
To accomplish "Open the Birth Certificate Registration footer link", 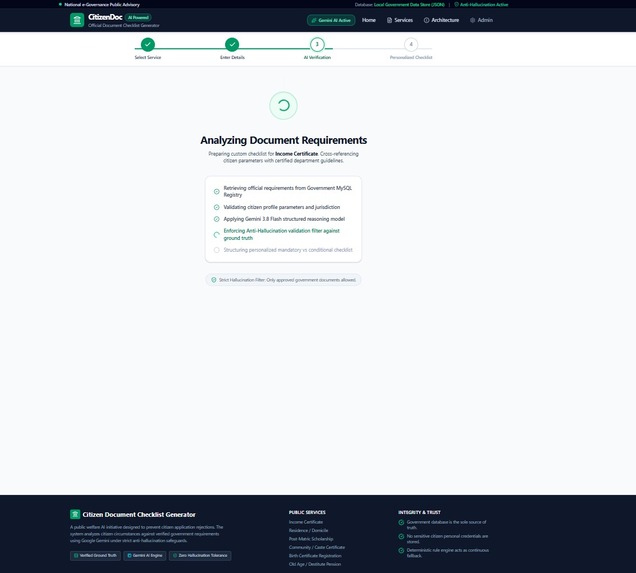I will [x=315, y=556].
